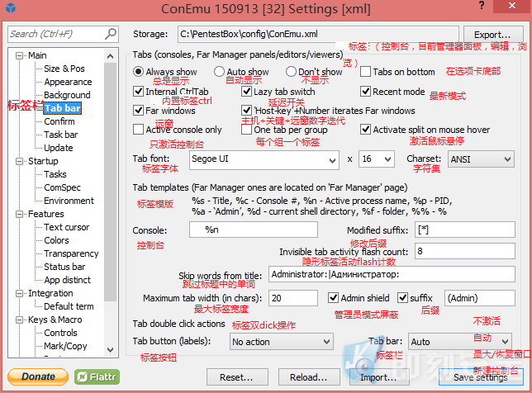Click the Skip words from title field
532x393 pixels.
(x=392, y=274)
